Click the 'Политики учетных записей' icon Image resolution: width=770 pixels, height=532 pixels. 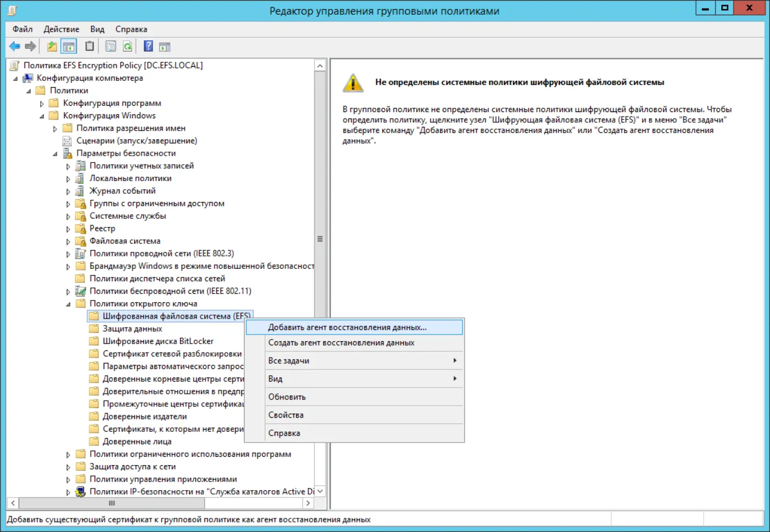pos(81,166)
